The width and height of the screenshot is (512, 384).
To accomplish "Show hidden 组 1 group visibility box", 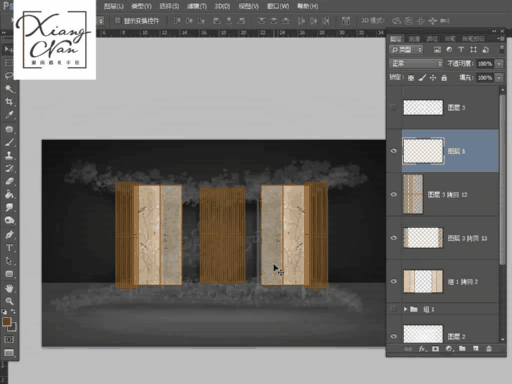I will pyautogui.click(x=393, y=309).
